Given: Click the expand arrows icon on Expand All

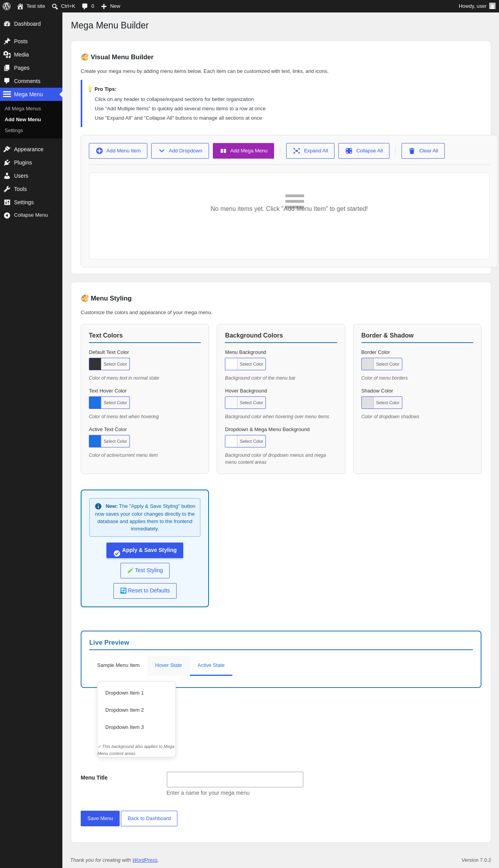Looking at the screenshot, I should click(297, 151).
